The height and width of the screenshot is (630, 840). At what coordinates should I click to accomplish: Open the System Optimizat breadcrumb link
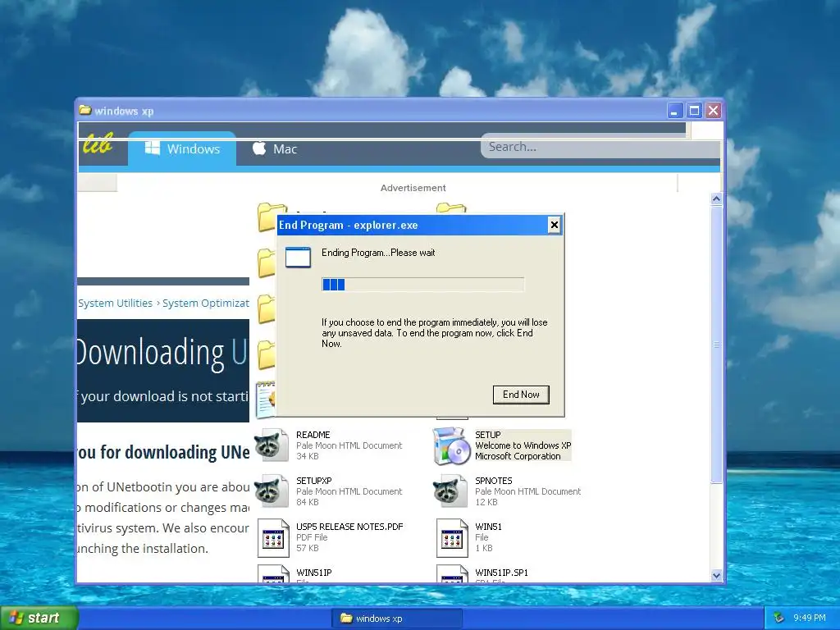click(x=206, y=304)
